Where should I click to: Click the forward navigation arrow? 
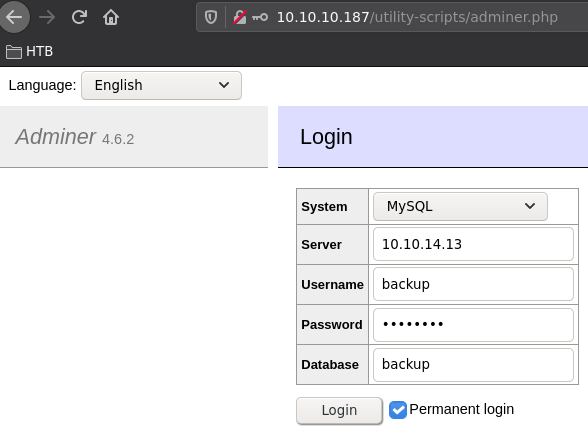click(x=47, y=17)
